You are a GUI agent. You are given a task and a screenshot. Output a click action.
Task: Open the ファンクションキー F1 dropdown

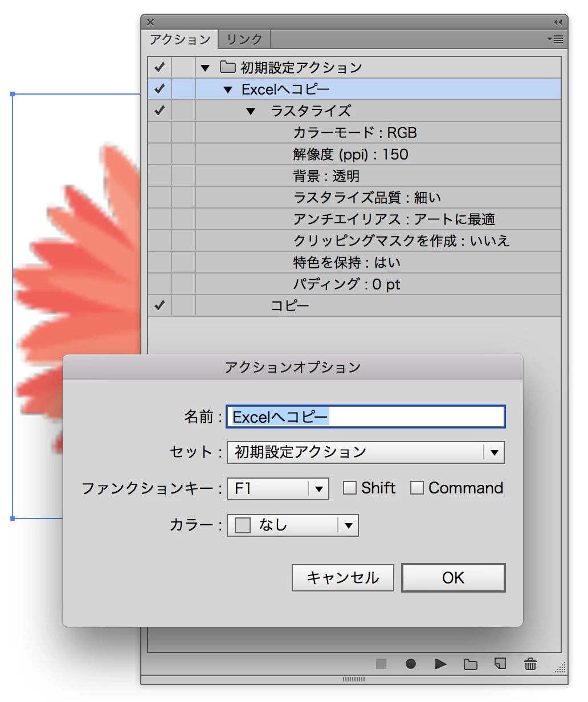tap(278, 489)
